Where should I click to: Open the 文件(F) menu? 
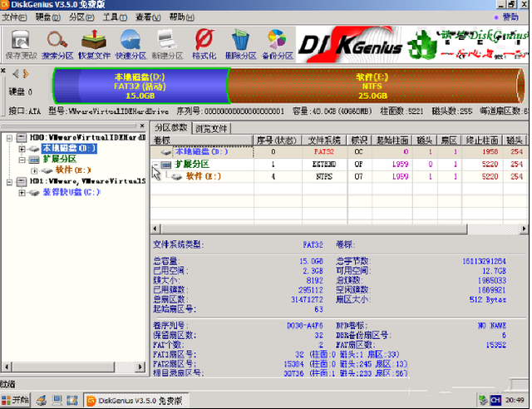(13, 17)
